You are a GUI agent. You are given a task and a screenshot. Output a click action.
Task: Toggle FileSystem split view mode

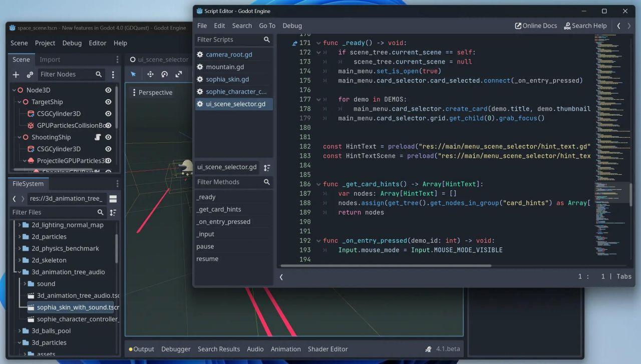113,199
